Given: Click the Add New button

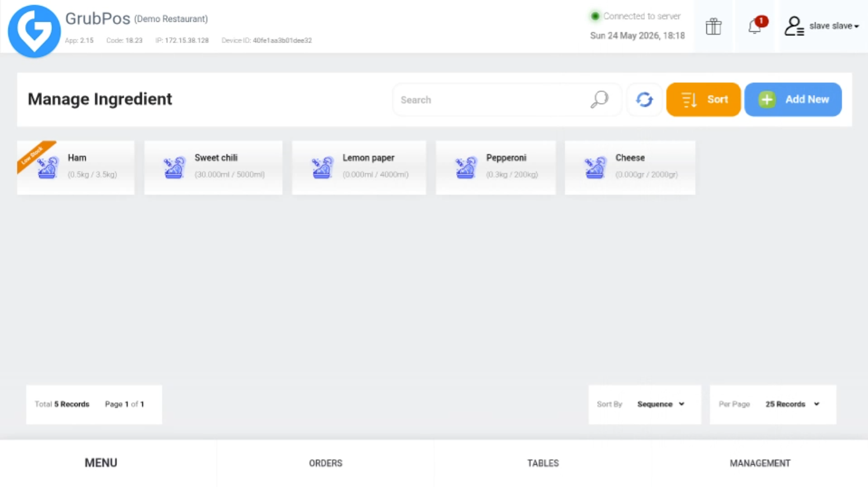Looking at the screenshot, I should [793, 100].
